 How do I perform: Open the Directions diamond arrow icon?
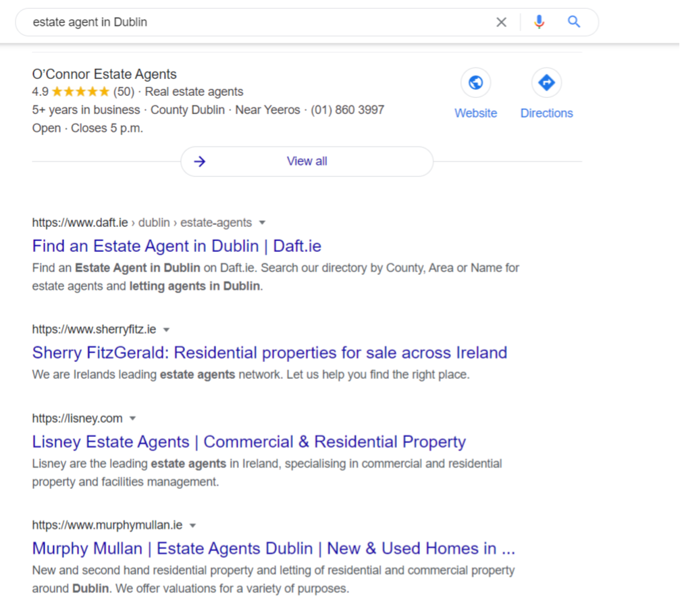546,82
